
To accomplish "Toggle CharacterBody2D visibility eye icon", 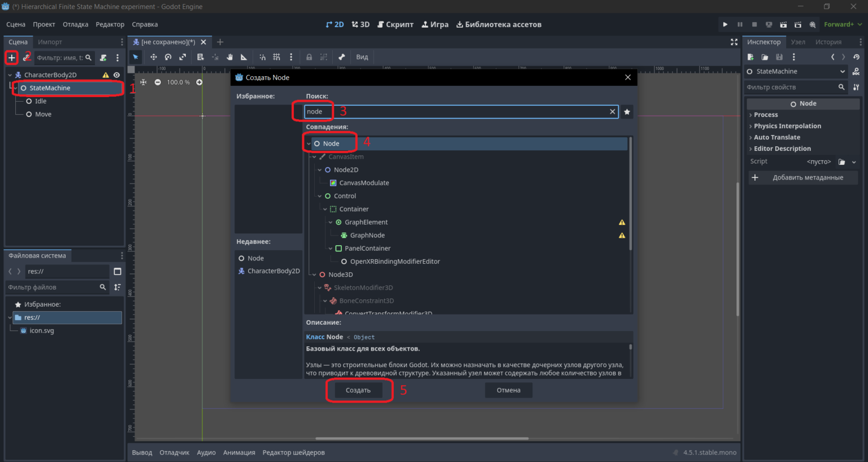I will click(x=116, y=75).
